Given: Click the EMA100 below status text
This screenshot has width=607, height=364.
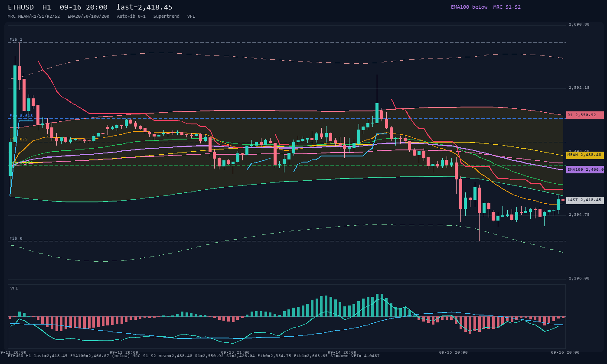Looking at the screenshot, I should (x=469, y=7).
